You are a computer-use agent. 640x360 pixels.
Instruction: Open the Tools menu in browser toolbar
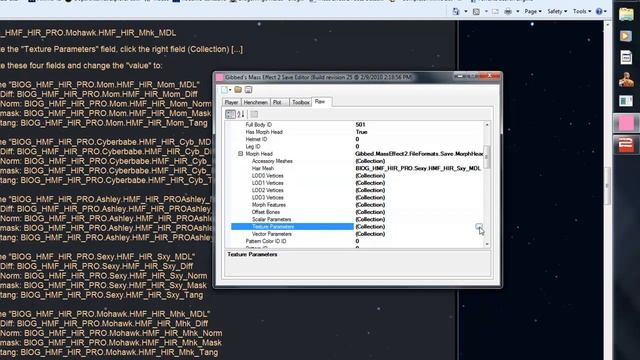tap(582, 11)
